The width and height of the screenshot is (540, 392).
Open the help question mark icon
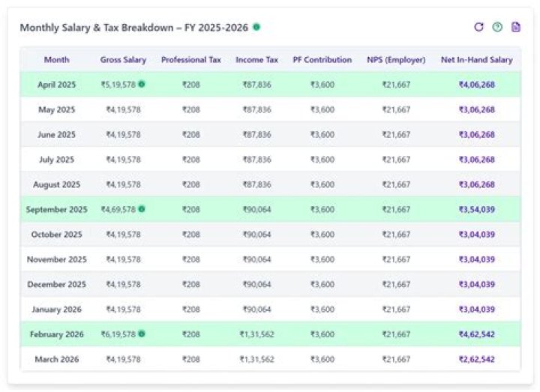click(x=497, y=27)
